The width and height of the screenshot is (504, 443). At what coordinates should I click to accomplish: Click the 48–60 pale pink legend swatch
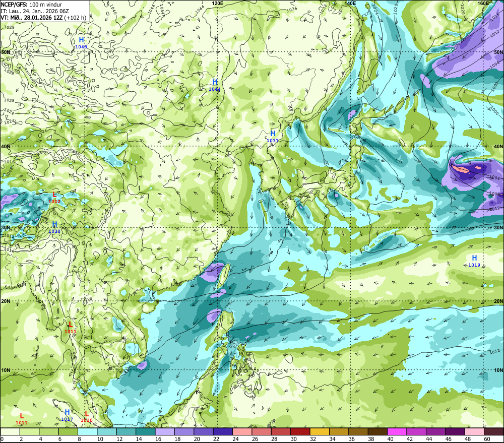474,431
